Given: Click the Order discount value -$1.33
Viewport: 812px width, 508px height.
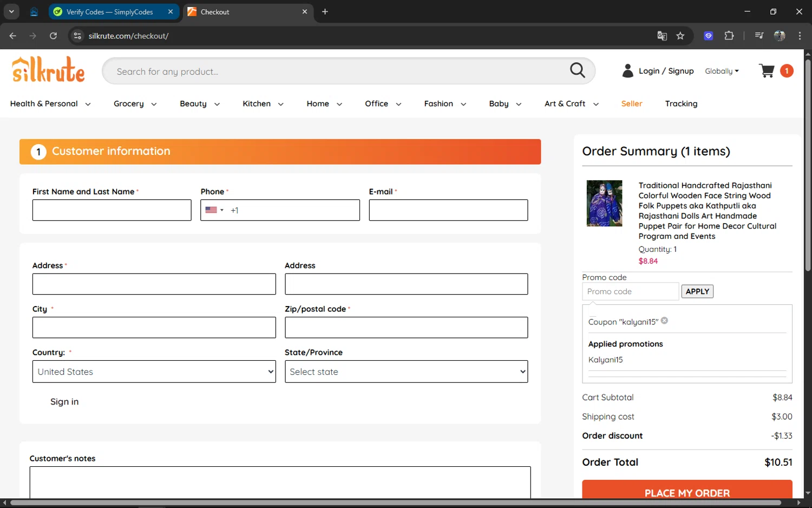Looking at the screenshot, I should click(x=782, y=435).
